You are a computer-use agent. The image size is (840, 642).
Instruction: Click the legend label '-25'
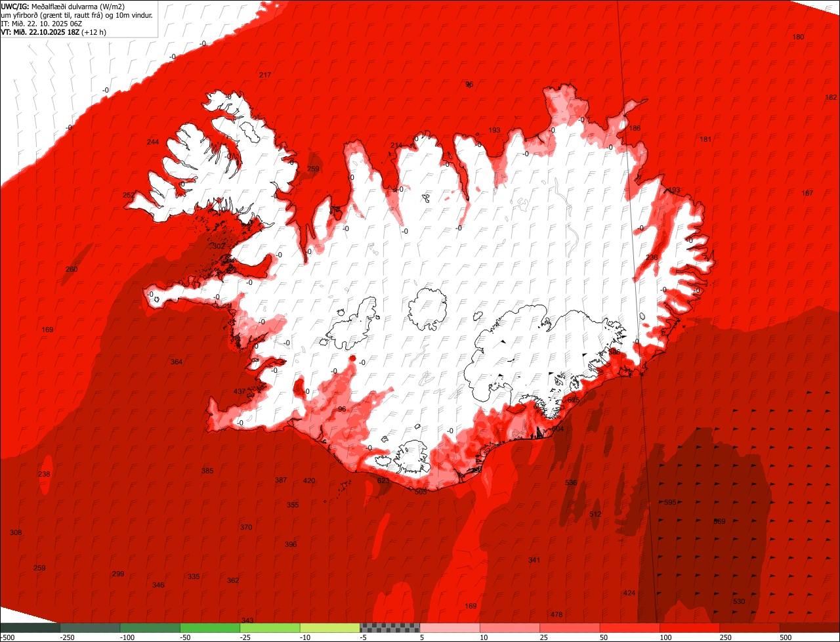pyautogui.click(x=246, y=637)
